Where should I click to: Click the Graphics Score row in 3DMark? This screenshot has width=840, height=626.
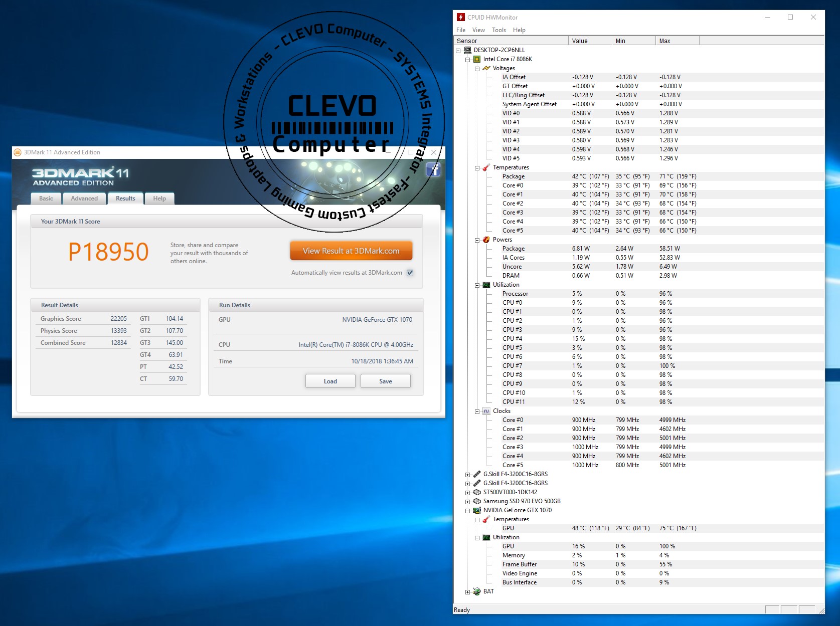[x=84, y=319]
